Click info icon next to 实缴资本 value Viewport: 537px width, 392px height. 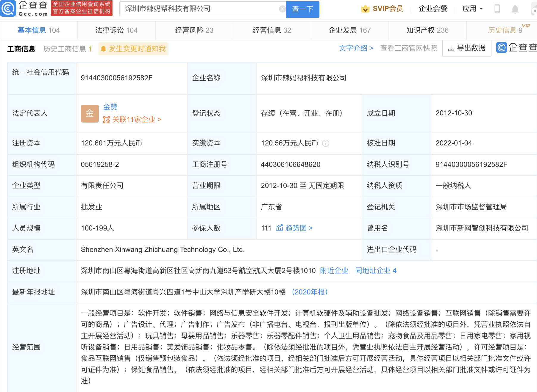tap(326, 143)
